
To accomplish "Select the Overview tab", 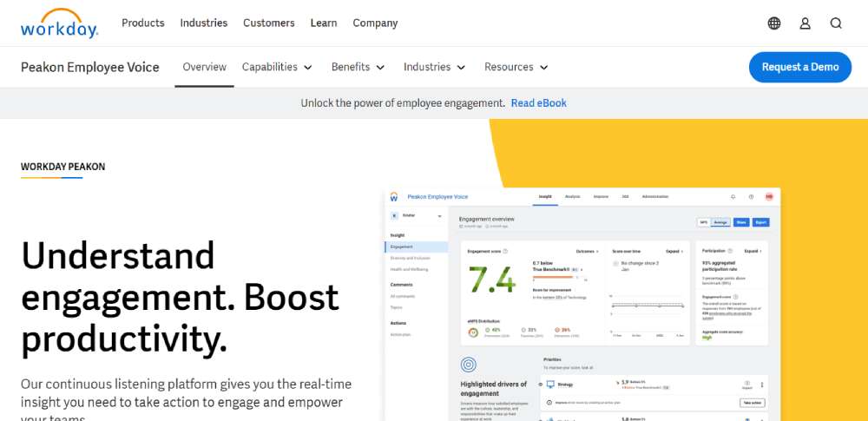I will tap(204, 67).
